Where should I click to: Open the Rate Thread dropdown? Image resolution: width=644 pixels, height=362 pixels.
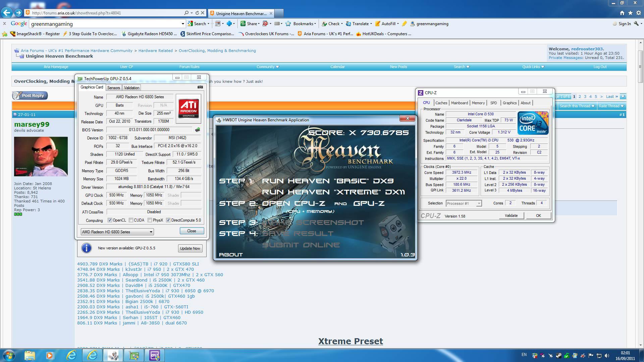pyautogui.click(x=611, y=106)
